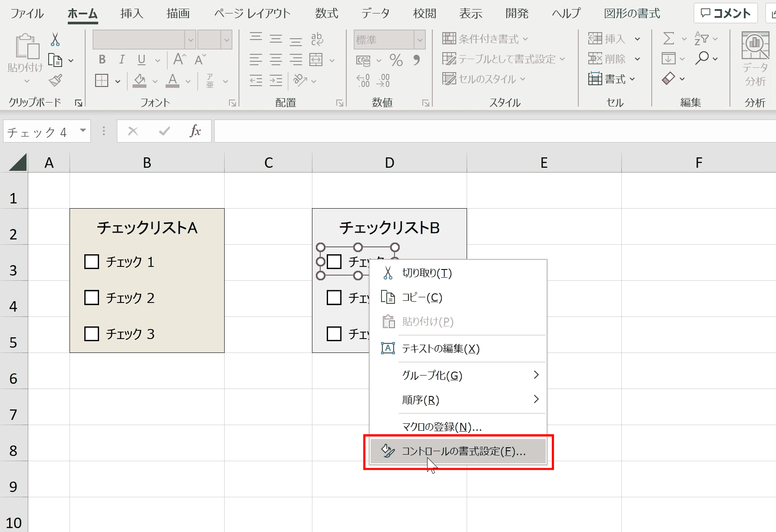Click the Clear eraser icon

click(669, 79)
